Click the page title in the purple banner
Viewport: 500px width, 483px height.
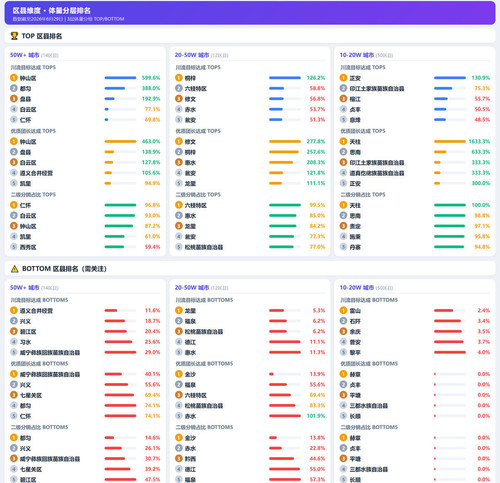click(52, 10)
